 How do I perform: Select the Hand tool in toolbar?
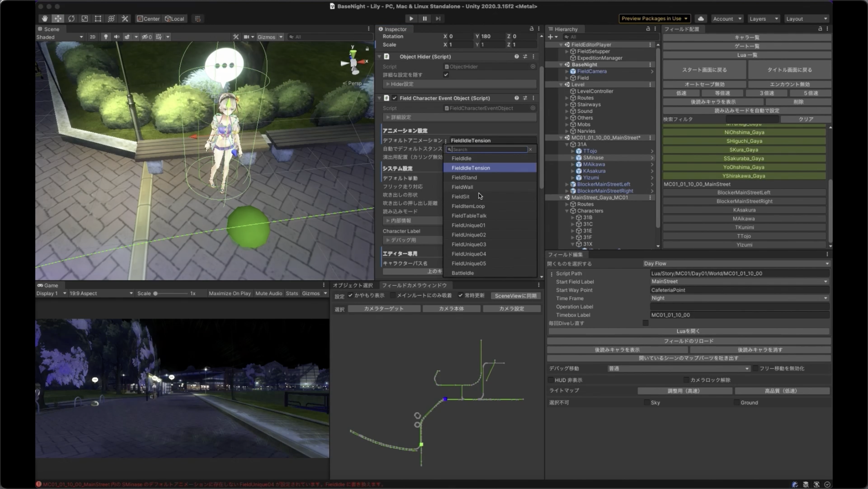[45, 18]
